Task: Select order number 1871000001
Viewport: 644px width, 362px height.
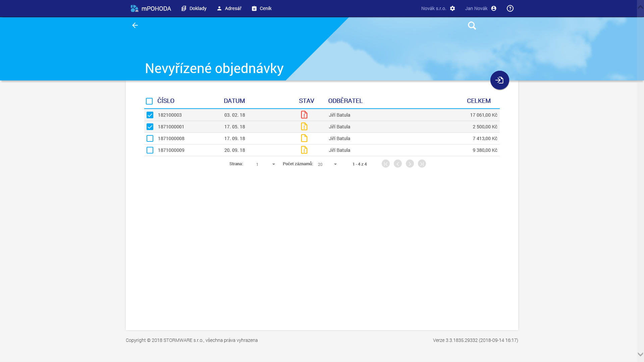Action: [171, 127]
